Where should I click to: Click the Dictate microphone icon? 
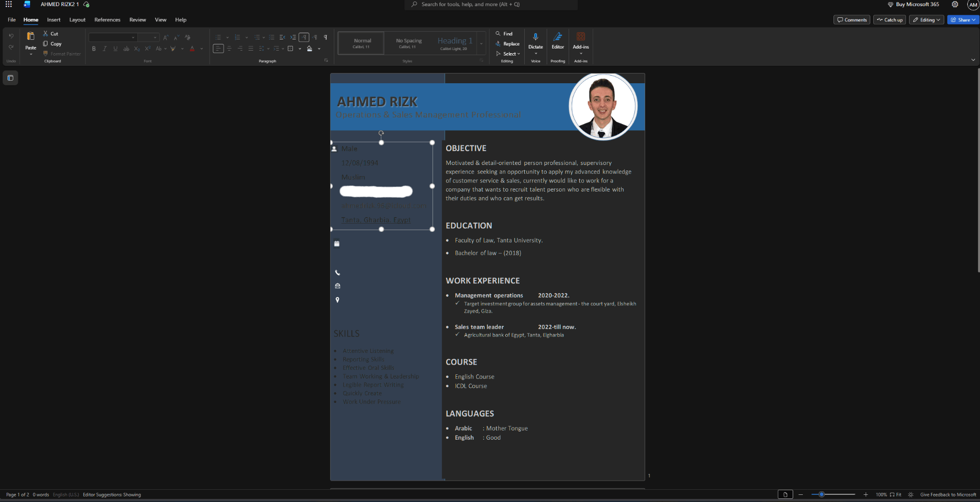pyautogui.click(x=535, y=37)
